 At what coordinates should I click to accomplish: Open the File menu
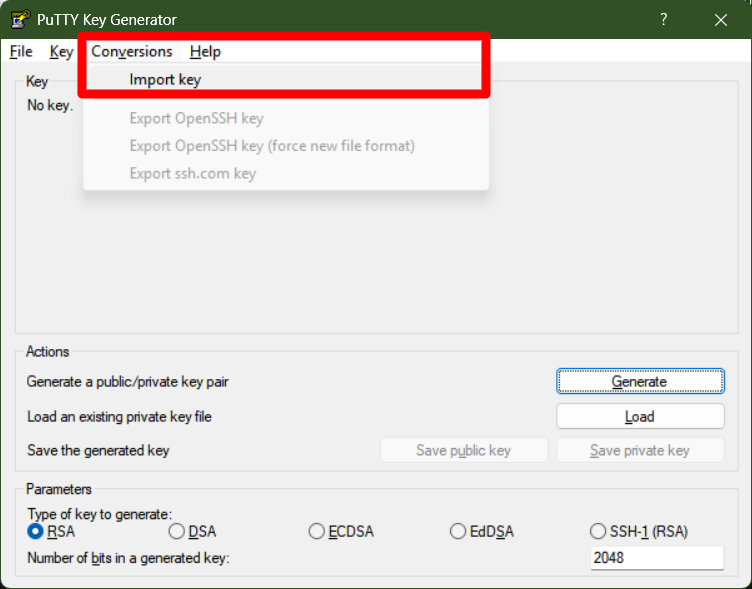click(x=21, y=52)
